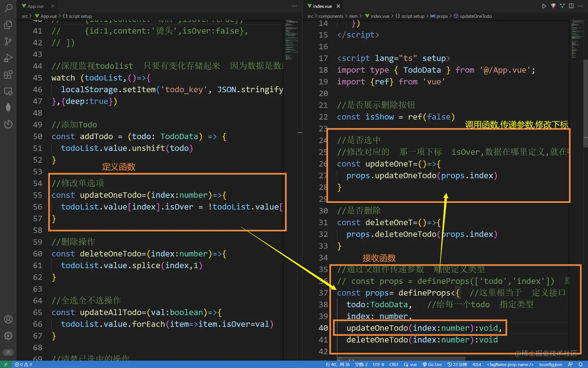Click the Vite icon in editor toolbar
Image resolution: width=588 pixels, height=368 pixels.
pos(553,6)
